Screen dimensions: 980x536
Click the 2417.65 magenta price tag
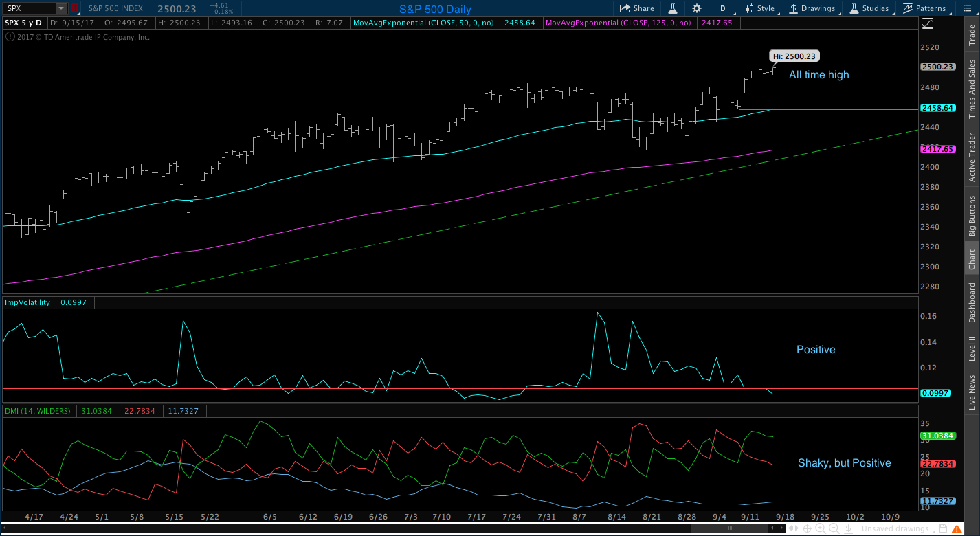[x=938, y=148]
